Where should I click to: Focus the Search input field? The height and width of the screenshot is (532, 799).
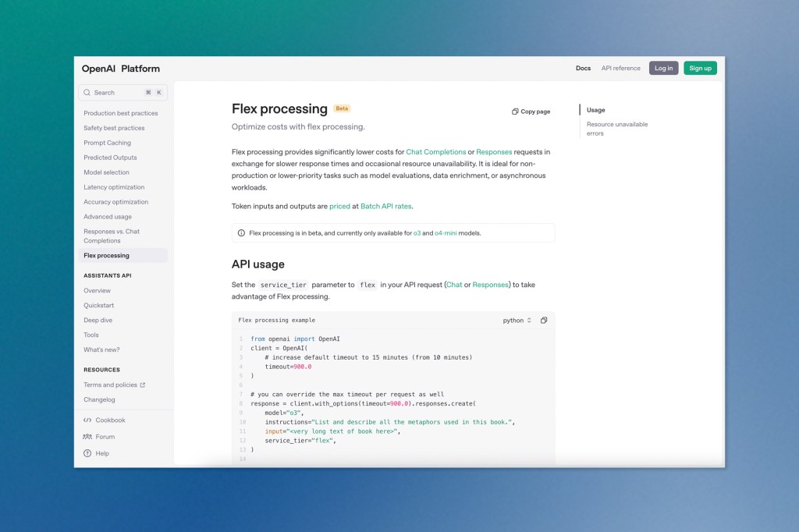pos(123,93)
